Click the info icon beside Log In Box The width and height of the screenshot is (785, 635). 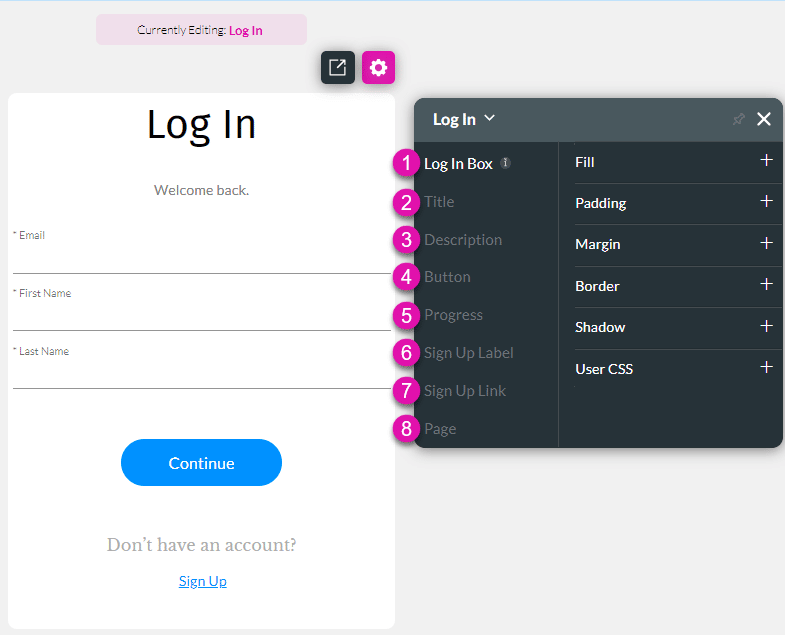[505, 163]
